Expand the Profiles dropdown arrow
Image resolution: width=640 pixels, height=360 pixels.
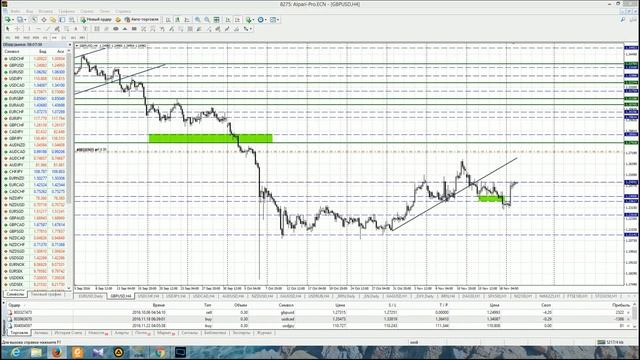(25, 20)
